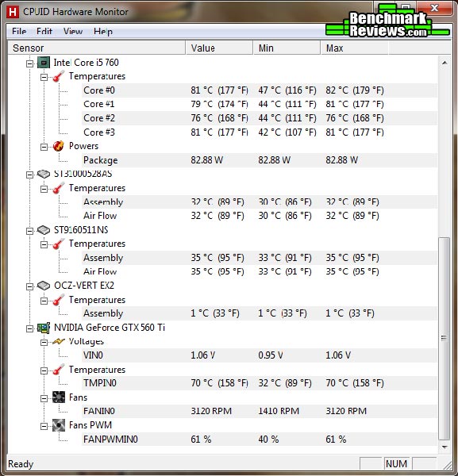
Task: Select the Core #0 row
Action: tap(260, 90)
